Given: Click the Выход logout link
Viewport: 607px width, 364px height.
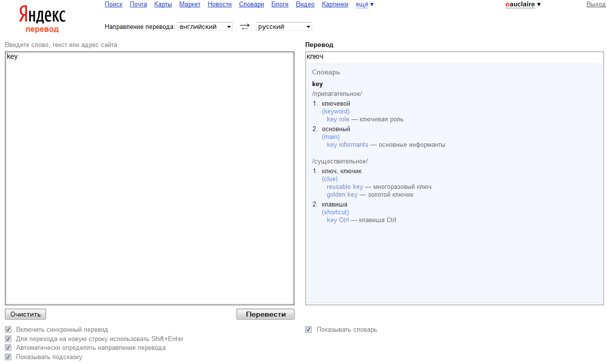Looking at the screenshot, I should 596,4.
